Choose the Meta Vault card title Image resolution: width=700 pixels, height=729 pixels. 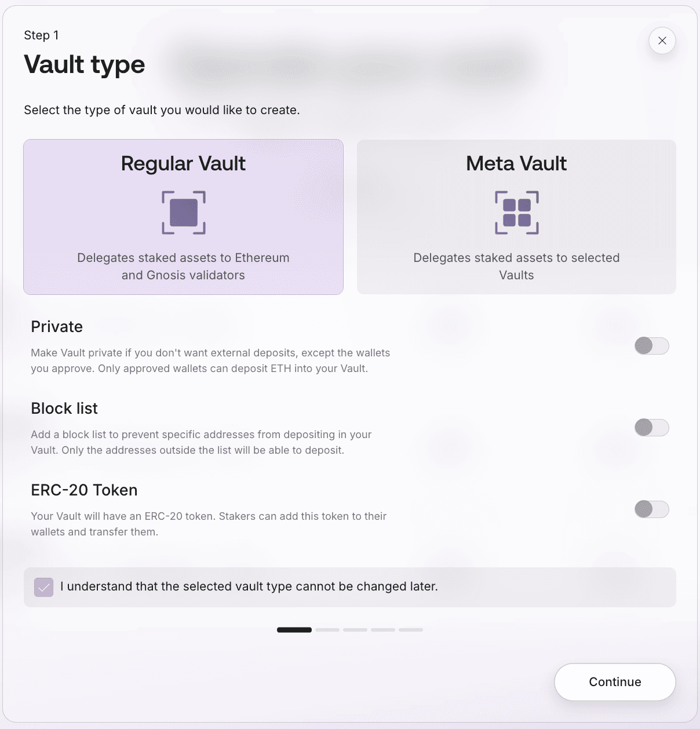[516, 164]
